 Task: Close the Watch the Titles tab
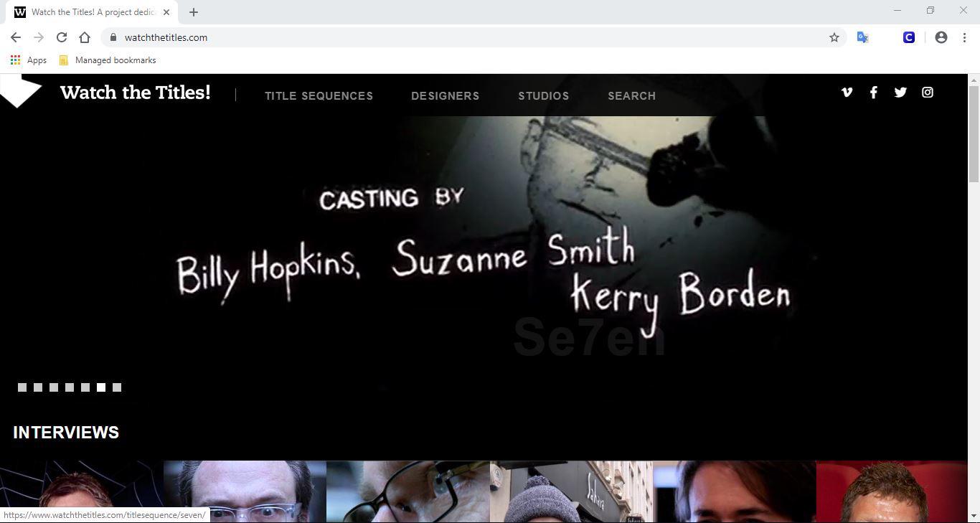pos(166,12)
